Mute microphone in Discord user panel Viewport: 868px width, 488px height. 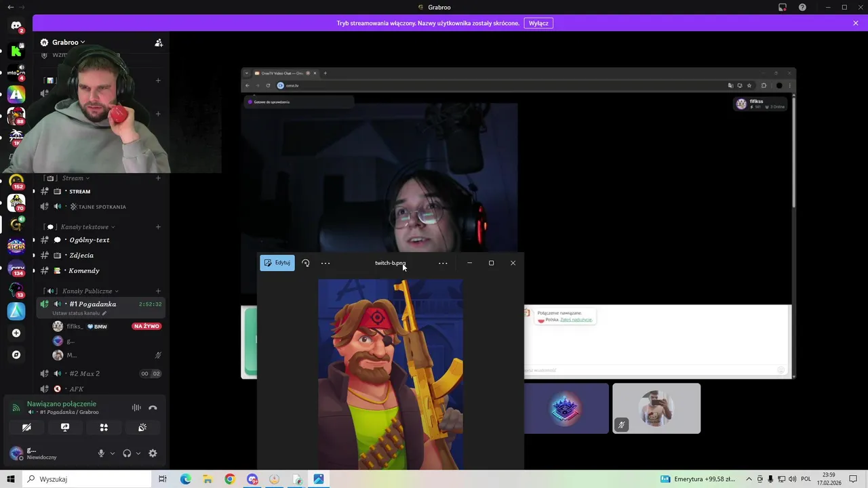(101, 453)
